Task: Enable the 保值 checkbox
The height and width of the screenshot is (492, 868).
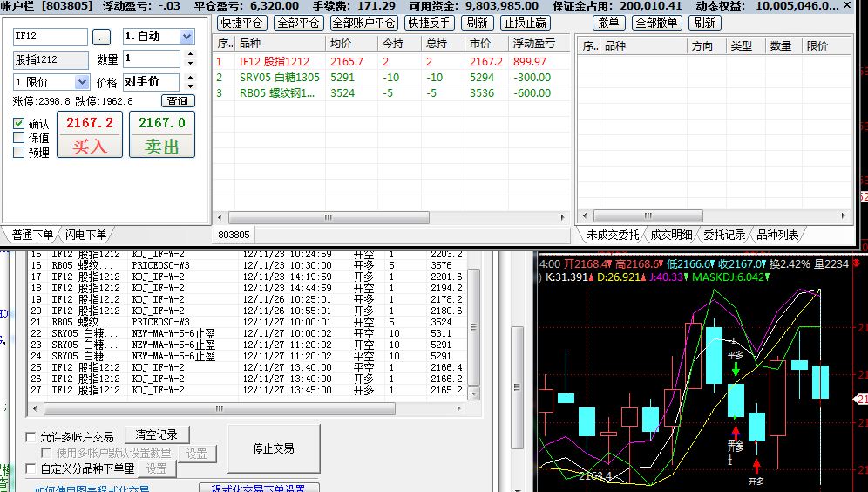Action: coord(19,138)
